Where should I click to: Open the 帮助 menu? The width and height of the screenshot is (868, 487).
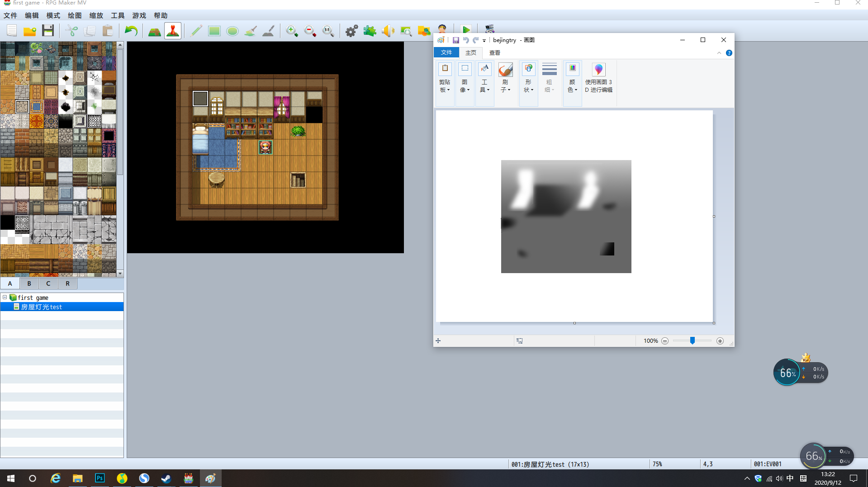coord(161,15)
